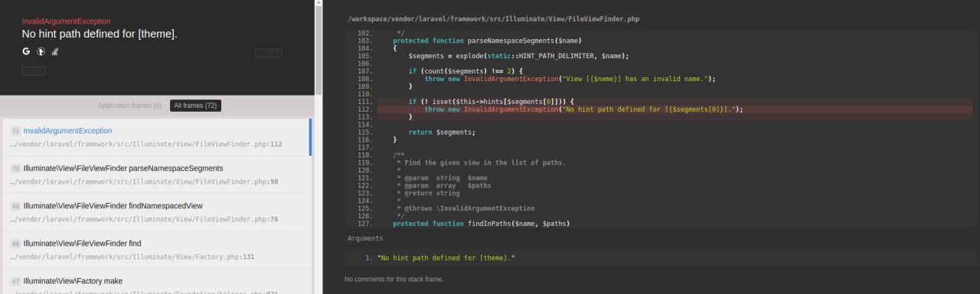Click the HIDE button below search icons

click(34, 70)
